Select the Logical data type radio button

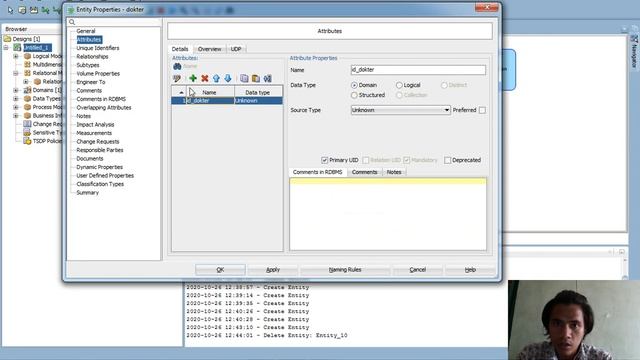click(399, 85)
